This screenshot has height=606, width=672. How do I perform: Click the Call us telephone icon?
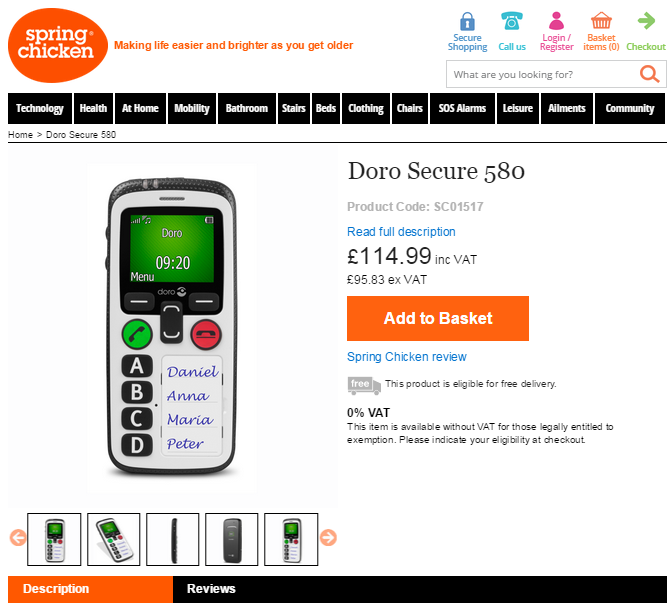pyautogui.click(x=512, y=21)
